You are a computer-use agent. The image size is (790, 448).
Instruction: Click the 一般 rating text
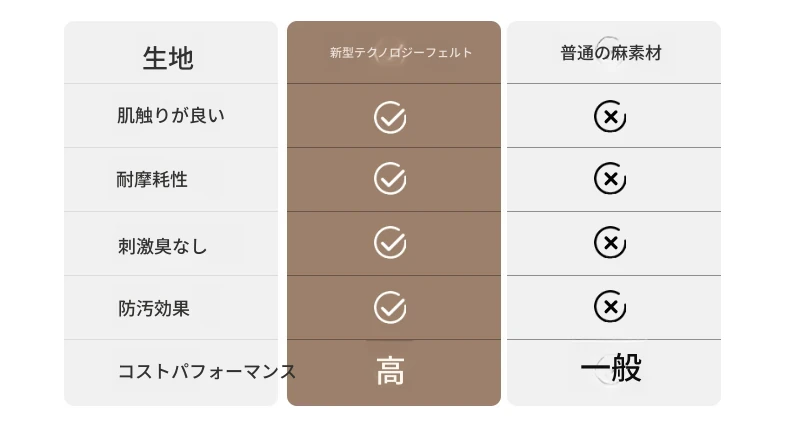click(x=611, y=367)
